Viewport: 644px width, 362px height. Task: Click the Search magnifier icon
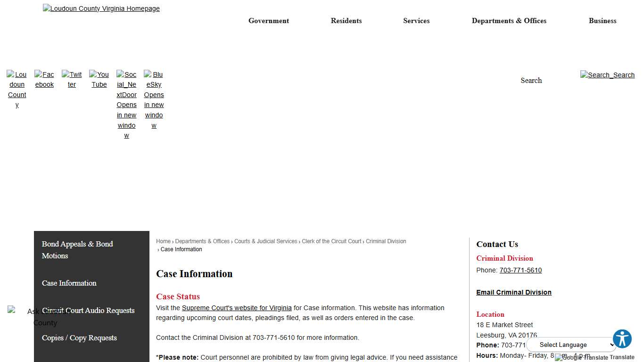click(x=607, y=74)
